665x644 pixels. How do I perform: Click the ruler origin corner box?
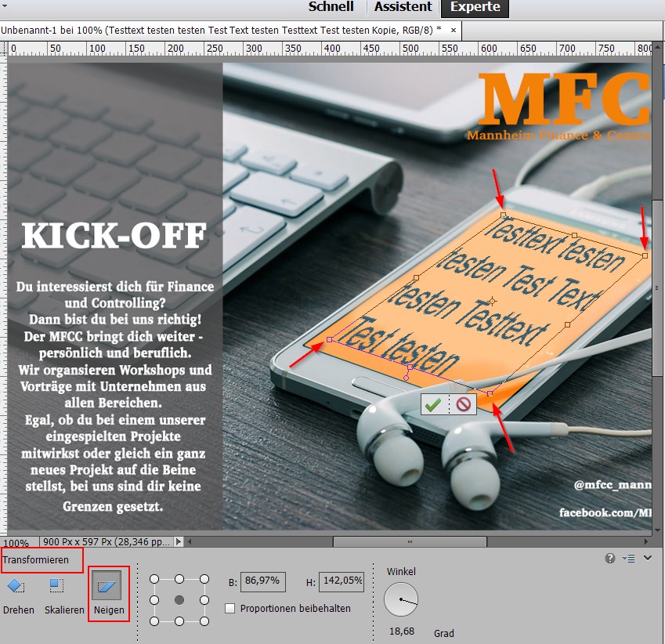point(3,48)
